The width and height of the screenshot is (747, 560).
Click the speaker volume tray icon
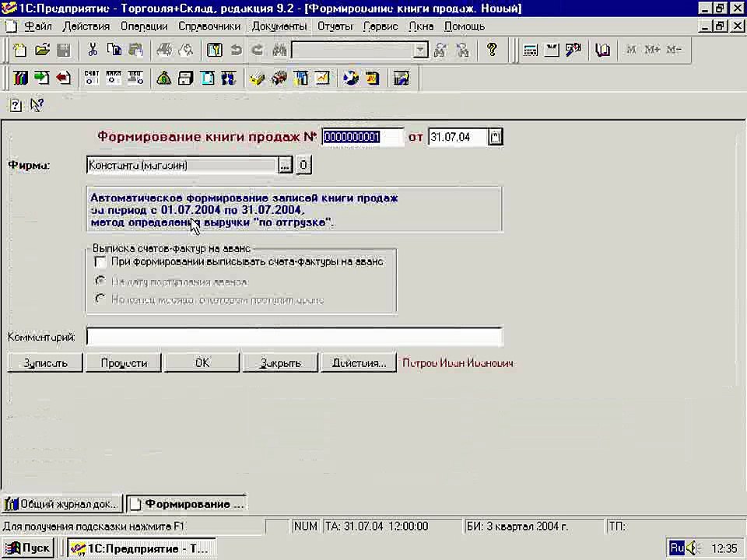[x=693, y=548]
